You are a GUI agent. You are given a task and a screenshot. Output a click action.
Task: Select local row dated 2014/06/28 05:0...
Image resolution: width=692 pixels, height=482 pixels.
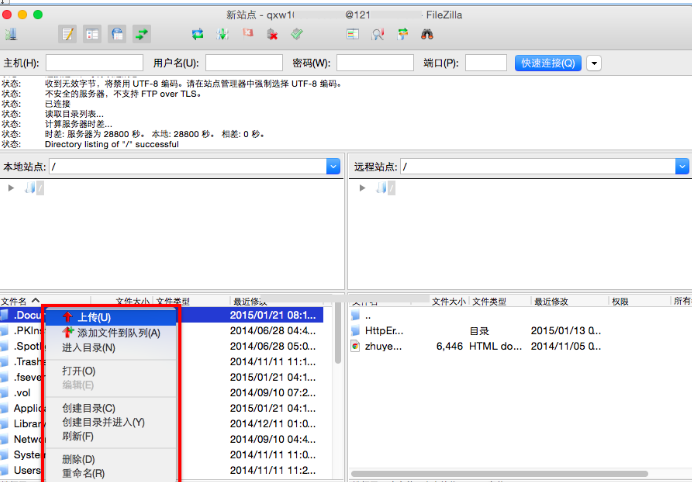click(162, 346)
